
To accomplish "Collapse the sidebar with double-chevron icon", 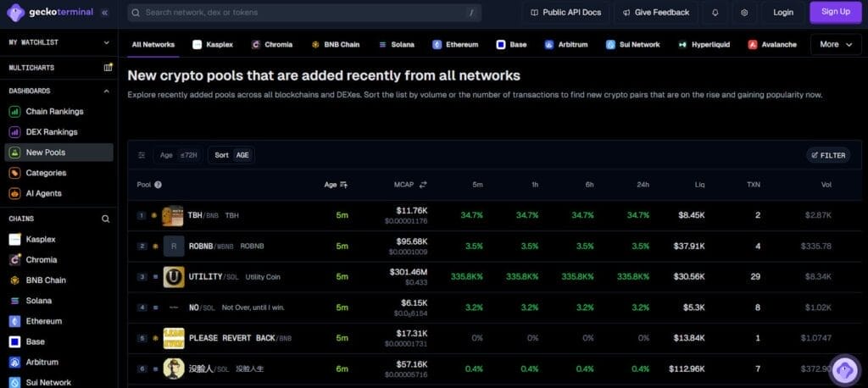I will pos(104,13).
